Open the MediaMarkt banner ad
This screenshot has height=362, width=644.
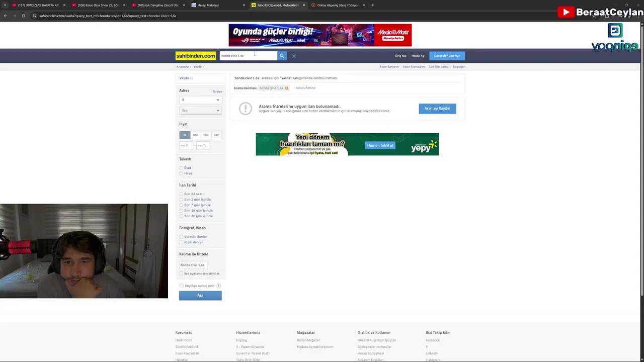coord(320,35)
